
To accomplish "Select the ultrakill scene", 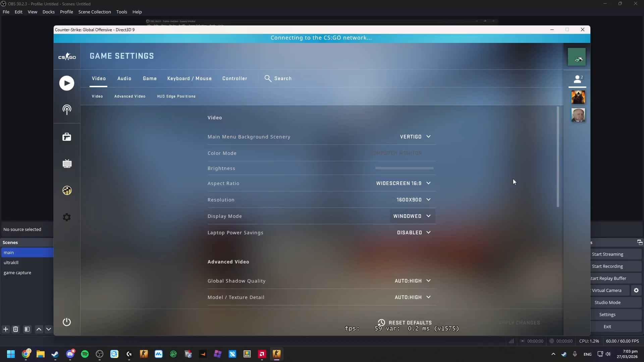I will (11, 262).
